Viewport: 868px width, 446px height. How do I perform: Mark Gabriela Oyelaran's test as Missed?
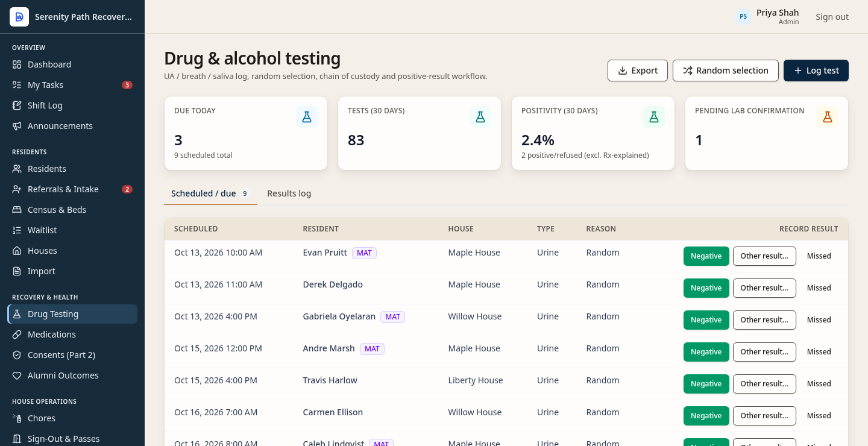819,320
